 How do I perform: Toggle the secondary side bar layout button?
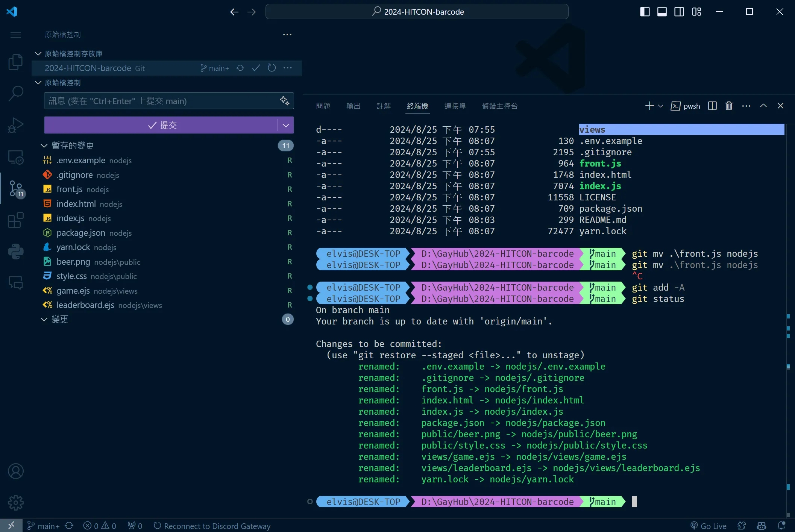(679, 12)
